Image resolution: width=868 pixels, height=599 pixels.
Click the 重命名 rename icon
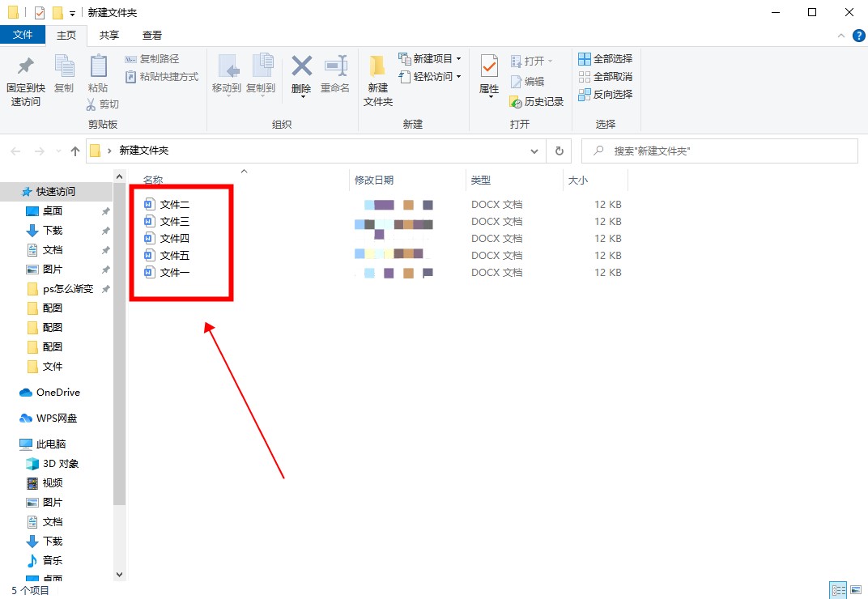(x=335, y=66)
